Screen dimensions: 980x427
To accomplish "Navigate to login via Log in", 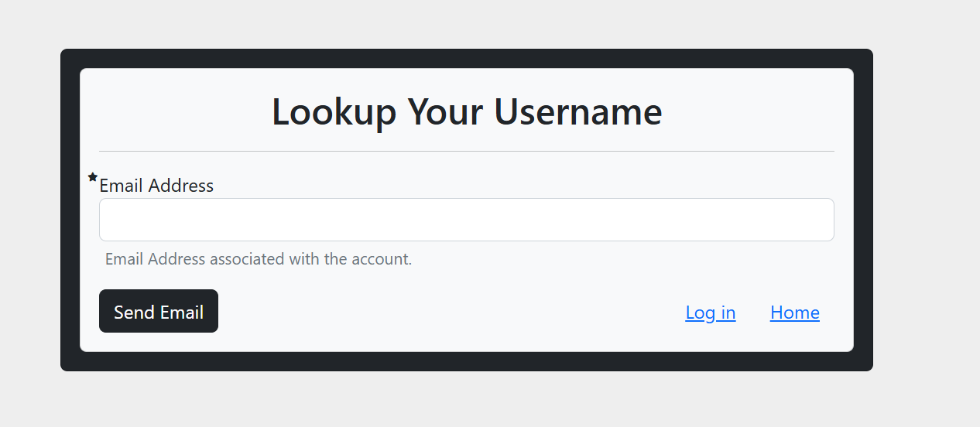I will coord(711,313).
